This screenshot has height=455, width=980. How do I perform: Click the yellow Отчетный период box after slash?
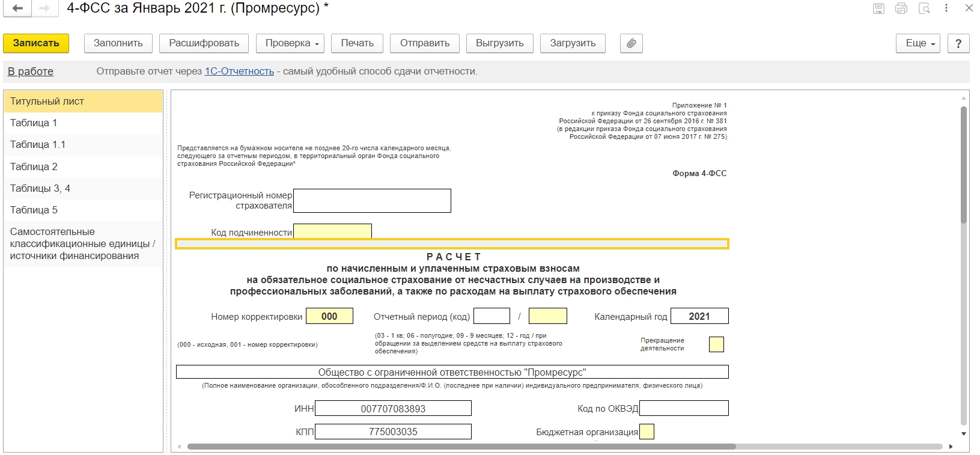click(548, 316)
